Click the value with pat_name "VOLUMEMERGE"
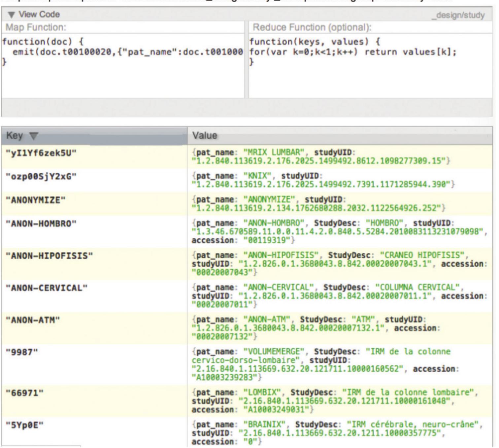The height and width of the screenshot is (448, 499). tap(326, 364)
